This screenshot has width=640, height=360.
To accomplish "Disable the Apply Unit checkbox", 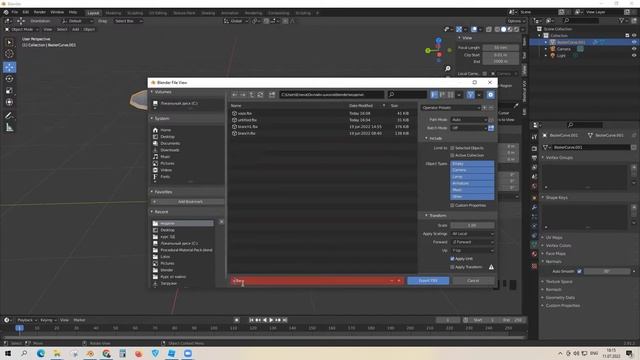I will pos(452,259).
